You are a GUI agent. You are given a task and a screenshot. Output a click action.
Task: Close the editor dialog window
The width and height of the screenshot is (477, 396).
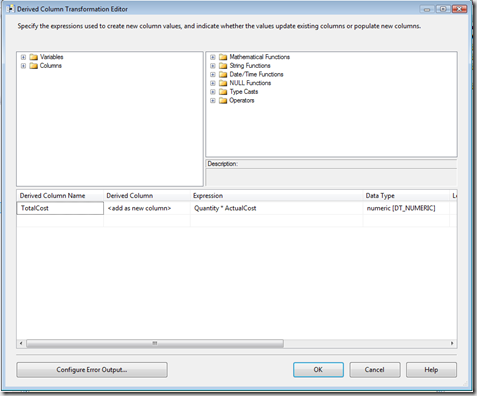coord(459,9)
